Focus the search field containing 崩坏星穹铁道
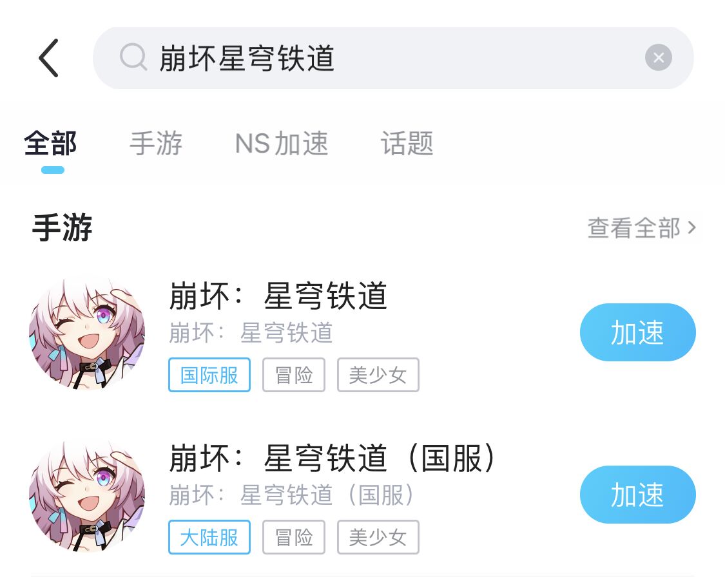Screen dimensions: 725x588 click(x=393, y=58)
